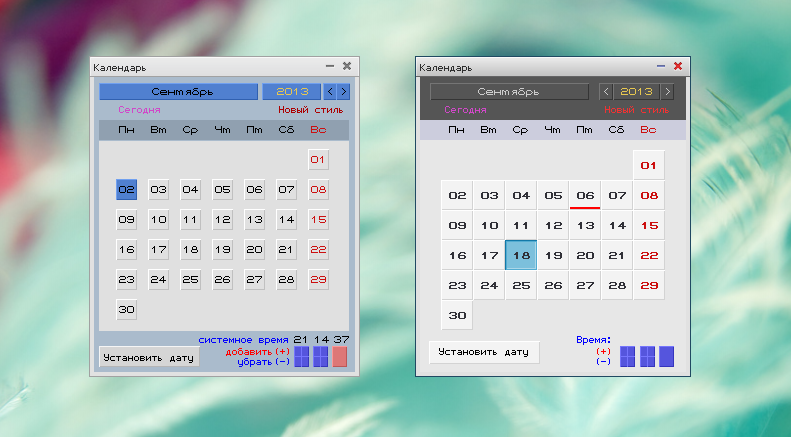This screenshot has height=437, width=791.
Task: Click next year arrow in left calendar
Action: [x=344, y=92]
